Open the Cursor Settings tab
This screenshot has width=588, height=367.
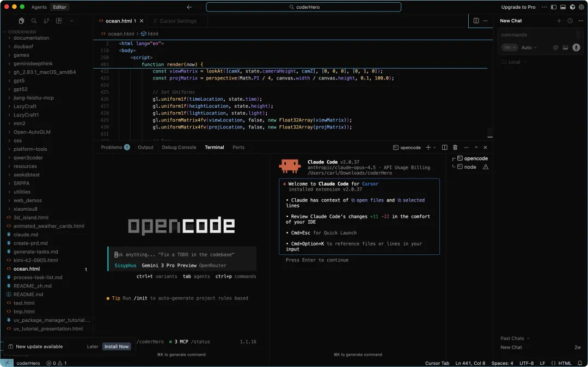tap(177, 21)
